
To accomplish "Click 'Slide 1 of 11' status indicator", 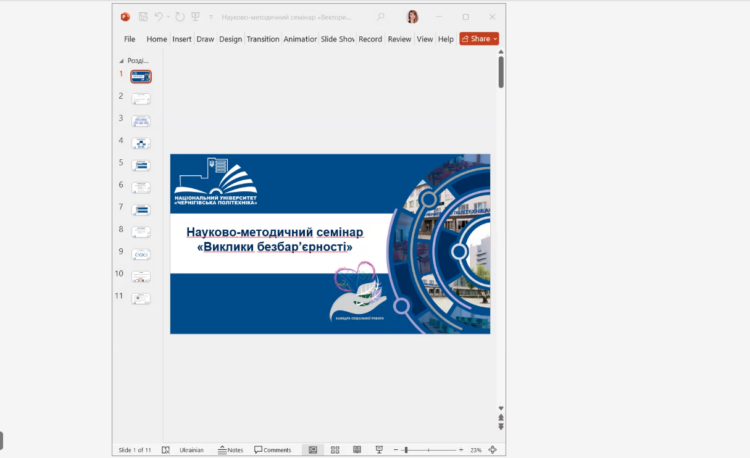I will 135,450.
